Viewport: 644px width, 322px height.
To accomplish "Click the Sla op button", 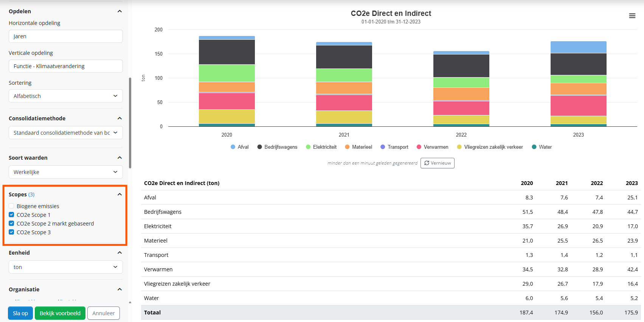I will point(20,313).
